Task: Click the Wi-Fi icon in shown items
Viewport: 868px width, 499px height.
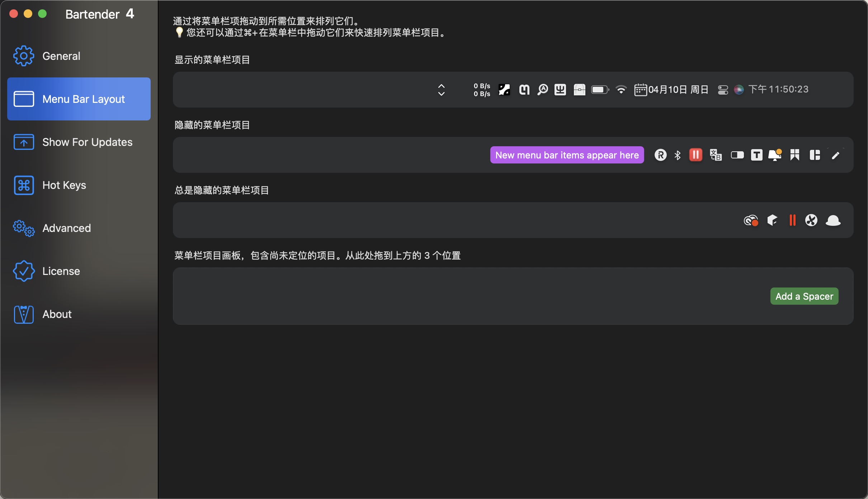Action: pos(621,90)
